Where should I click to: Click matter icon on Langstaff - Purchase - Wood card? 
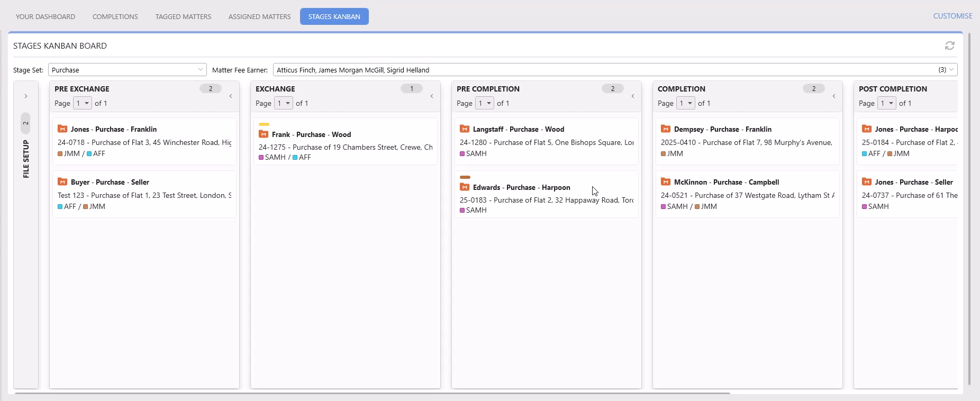[465, 129]
